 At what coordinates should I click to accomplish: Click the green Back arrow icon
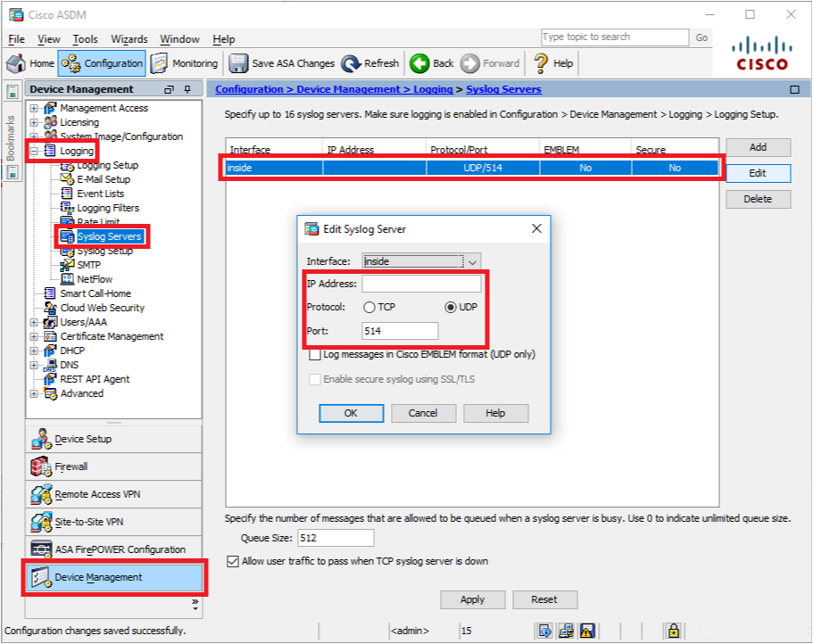[419, 63]
